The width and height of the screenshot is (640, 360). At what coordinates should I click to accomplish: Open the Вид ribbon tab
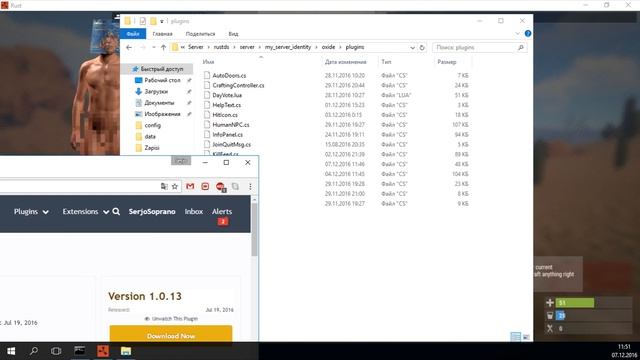coord(233,34)
